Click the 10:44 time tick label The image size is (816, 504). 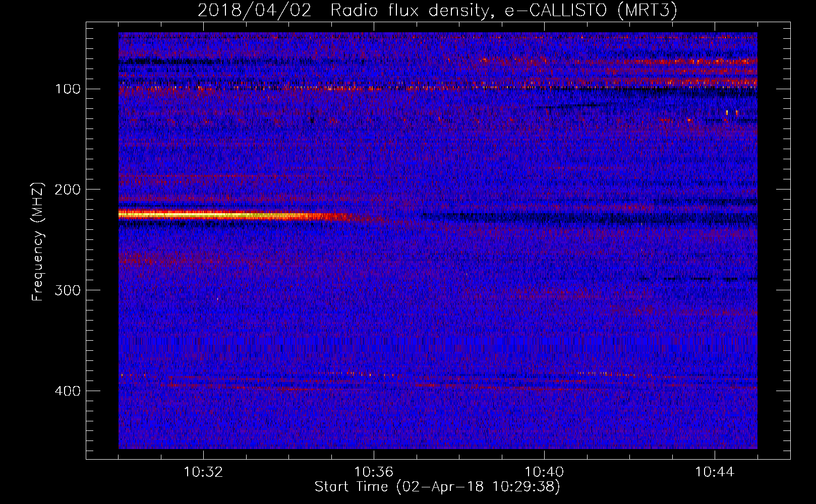tap(715, 472)
